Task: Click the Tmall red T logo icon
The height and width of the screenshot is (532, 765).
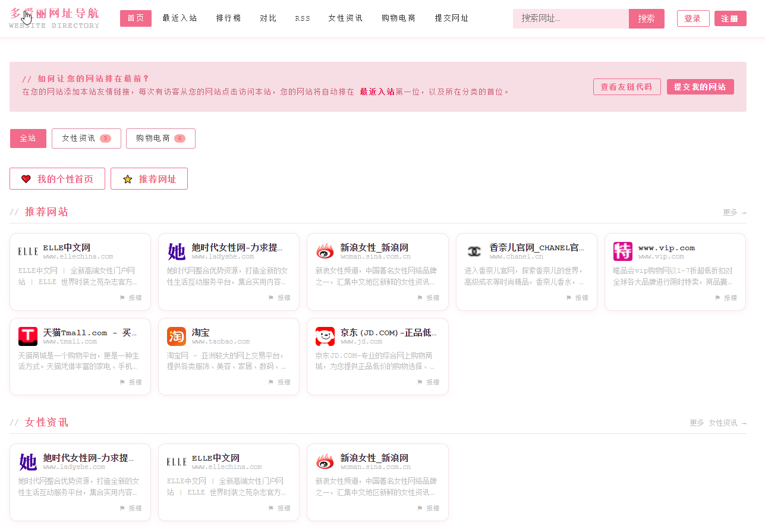Action: coord(28,336)
